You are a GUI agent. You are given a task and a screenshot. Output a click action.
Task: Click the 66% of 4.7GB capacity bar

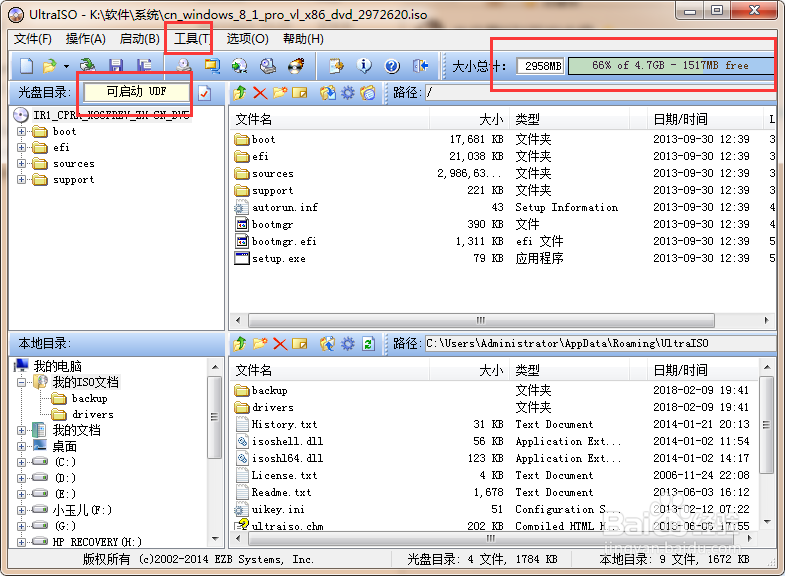tap(671, 66)
